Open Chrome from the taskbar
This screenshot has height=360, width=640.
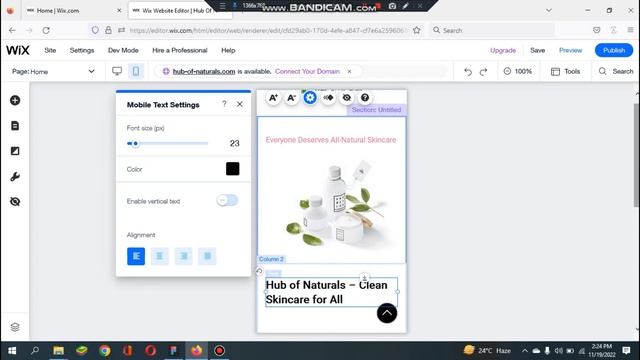pyautogui.click(x=104, y=351)
